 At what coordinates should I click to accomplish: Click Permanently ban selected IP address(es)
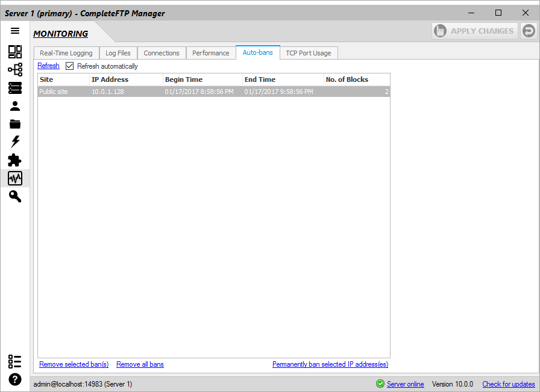point(330,364)
